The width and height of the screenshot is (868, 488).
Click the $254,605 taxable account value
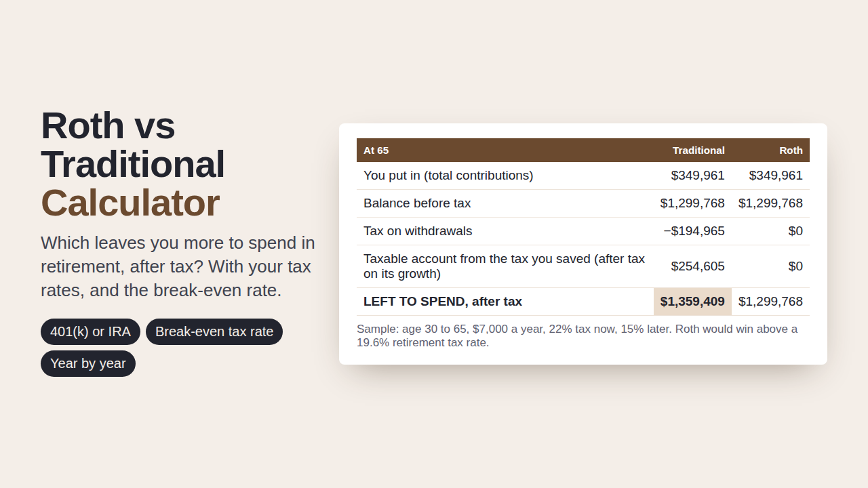pyautogui.click(x=698, y=266)
